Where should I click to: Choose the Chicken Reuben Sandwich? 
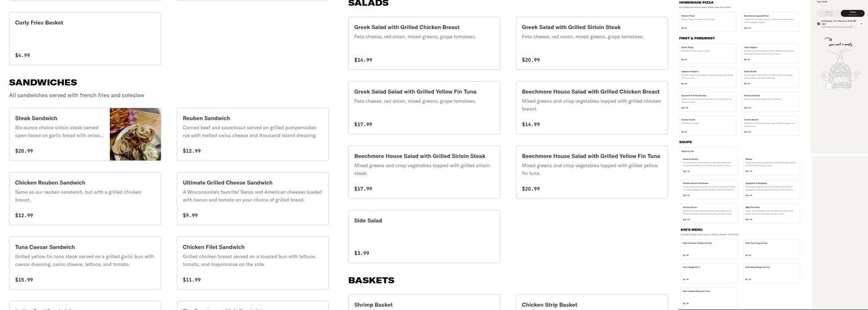[85, 198]
